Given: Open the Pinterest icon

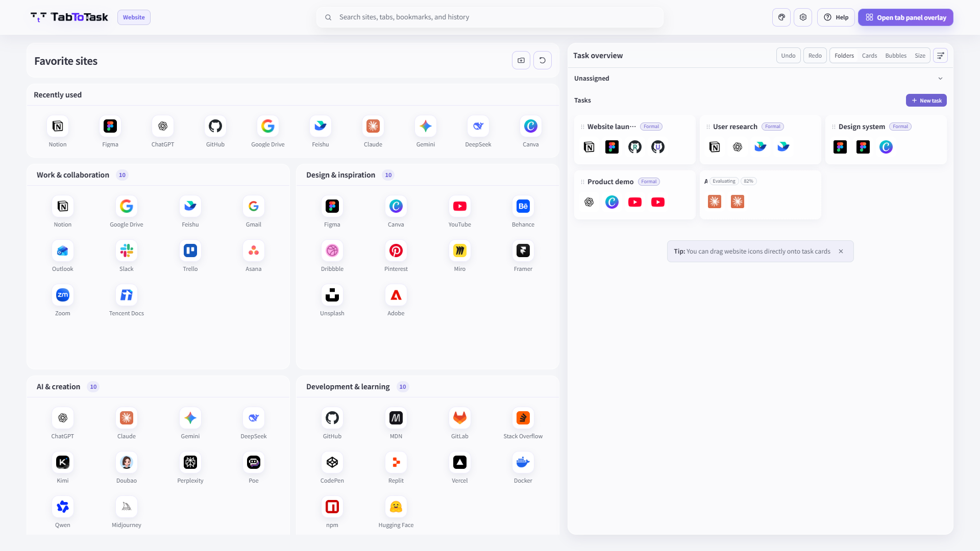Looking at the screenshot, I should coord(396,251).
